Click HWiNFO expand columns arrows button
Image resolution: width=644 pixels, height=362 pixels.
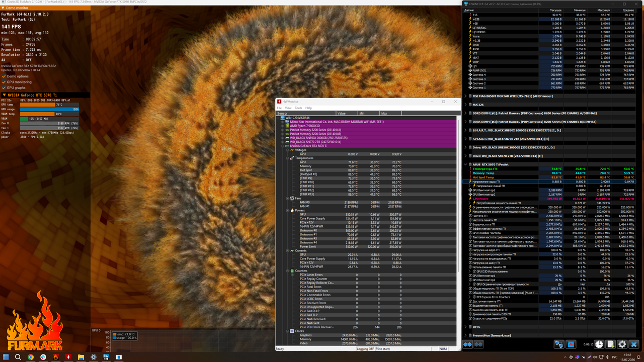point(467,344)
